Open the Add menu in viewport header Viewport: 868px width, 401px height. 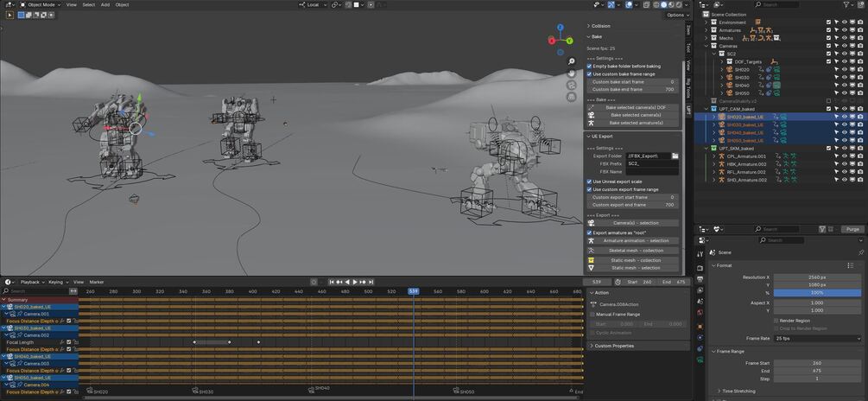105,4
